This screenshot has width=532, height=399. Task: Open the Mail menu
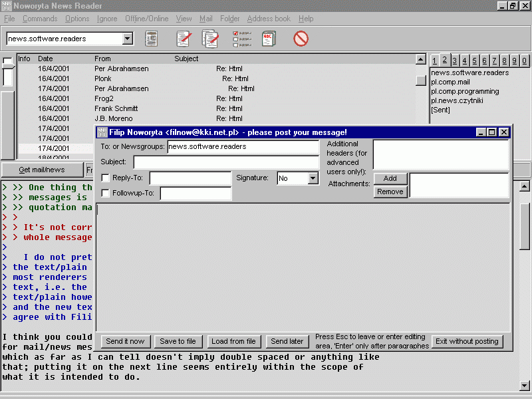[206, 19]
